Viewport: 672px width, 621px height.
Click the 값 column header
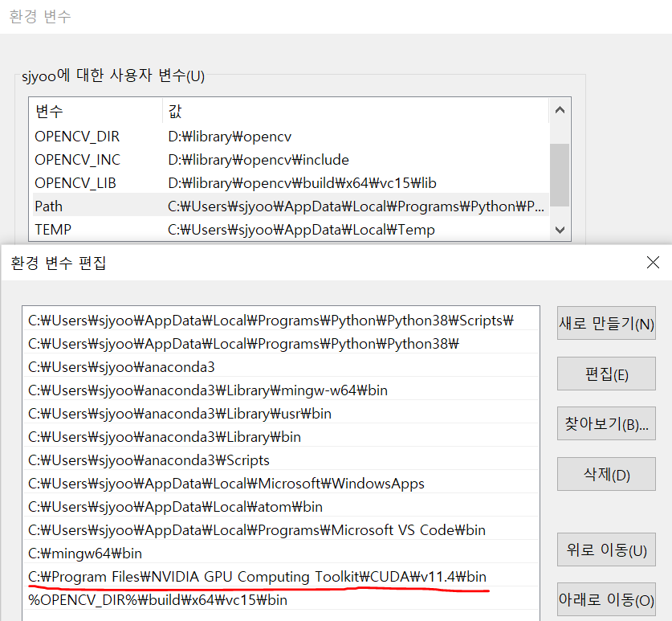pos(356,111)
